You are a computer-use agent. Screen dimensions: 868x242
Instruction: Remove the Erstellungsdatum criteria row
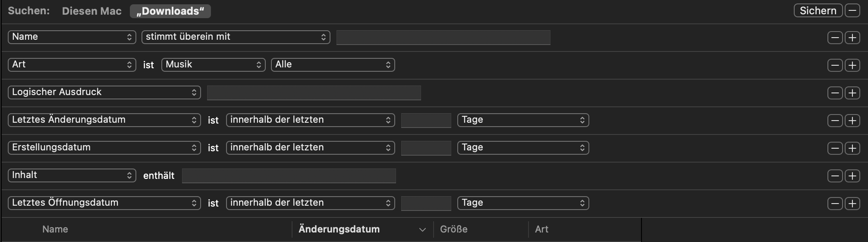pos(835,148)
